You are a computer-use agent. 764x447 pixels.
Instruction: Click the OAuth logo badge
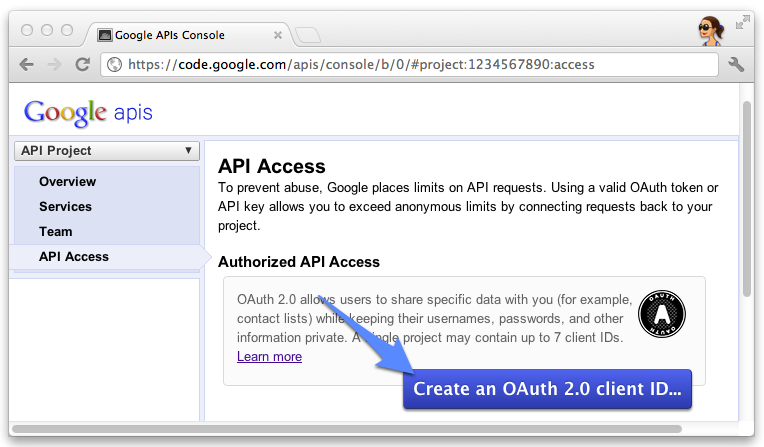pos(662,319)
